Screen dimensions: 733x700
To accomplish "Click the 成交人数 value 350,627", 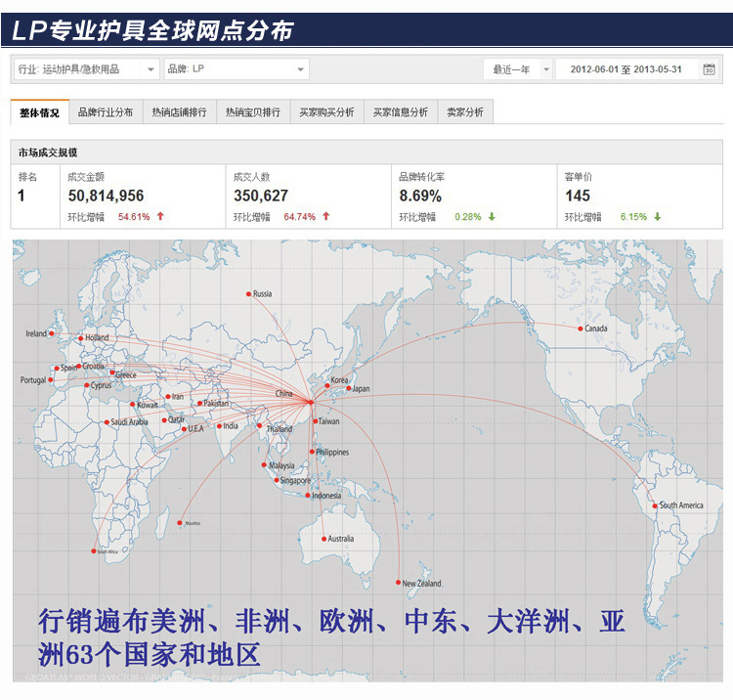I will (x=261, y=196).
